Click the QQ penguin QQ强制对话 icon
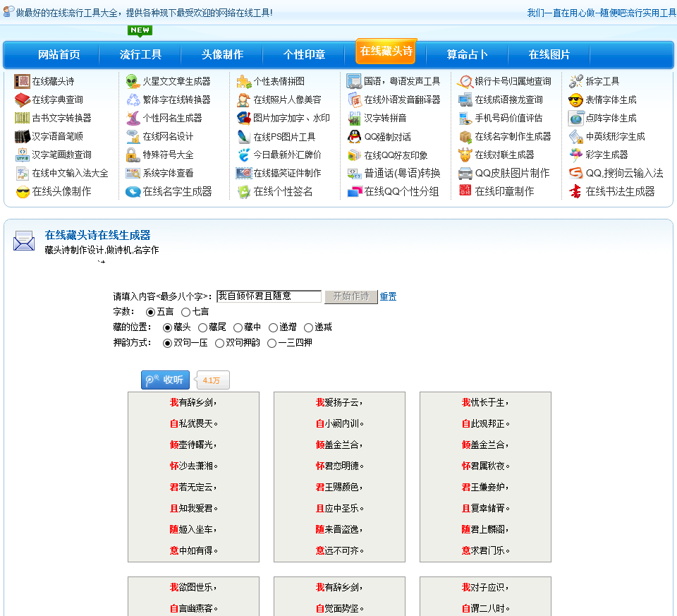The width and height of the screenshot is (677, 616). (x=355, y=136)
